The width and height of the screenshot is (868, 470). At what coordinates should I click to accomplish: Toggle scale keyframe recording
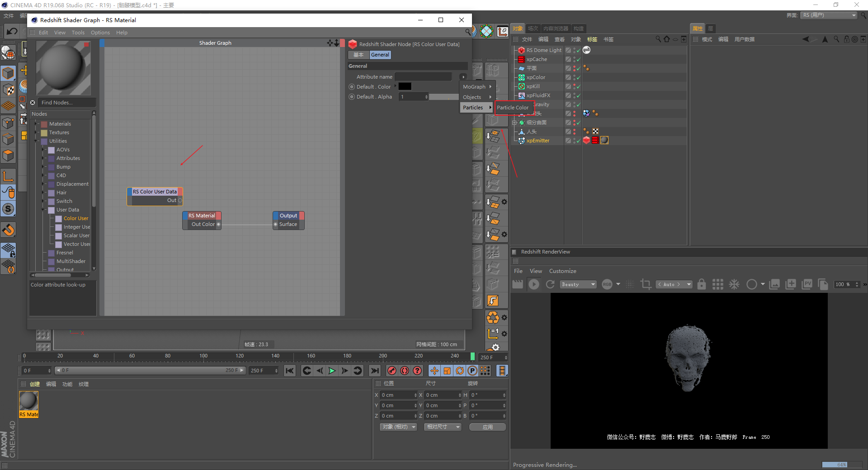(447, 371)
